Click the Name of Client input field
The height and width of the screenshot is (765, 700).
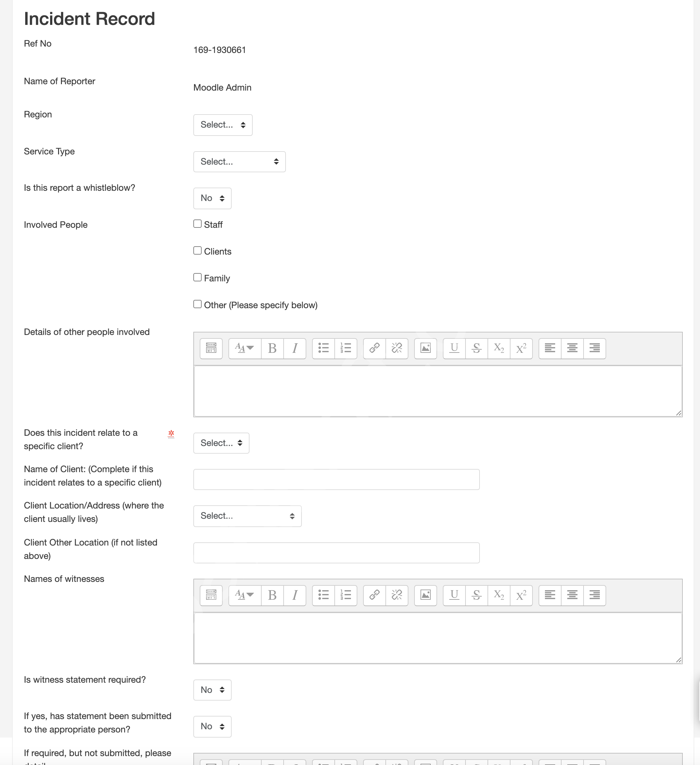336,479
